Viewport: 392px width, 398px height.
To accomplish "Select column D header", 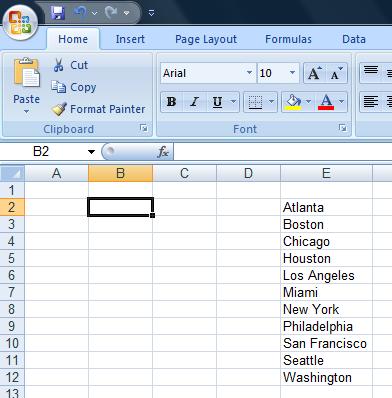I will click(248, 173).
